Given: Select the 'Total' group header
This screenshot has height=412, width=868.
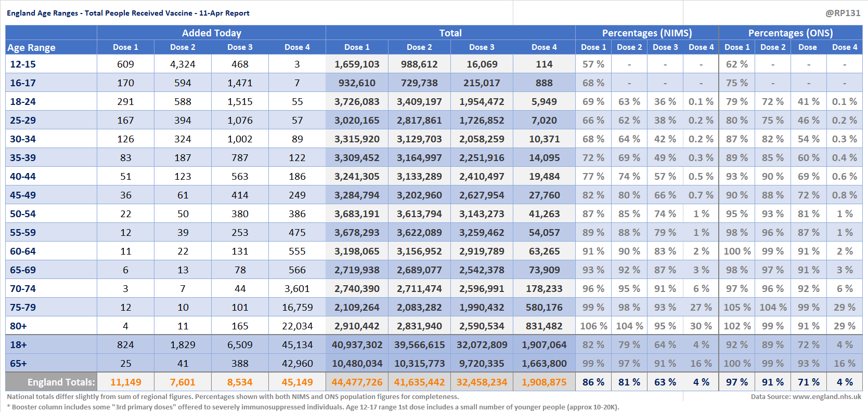Looking at the screenshot, I should click(450, 33).
